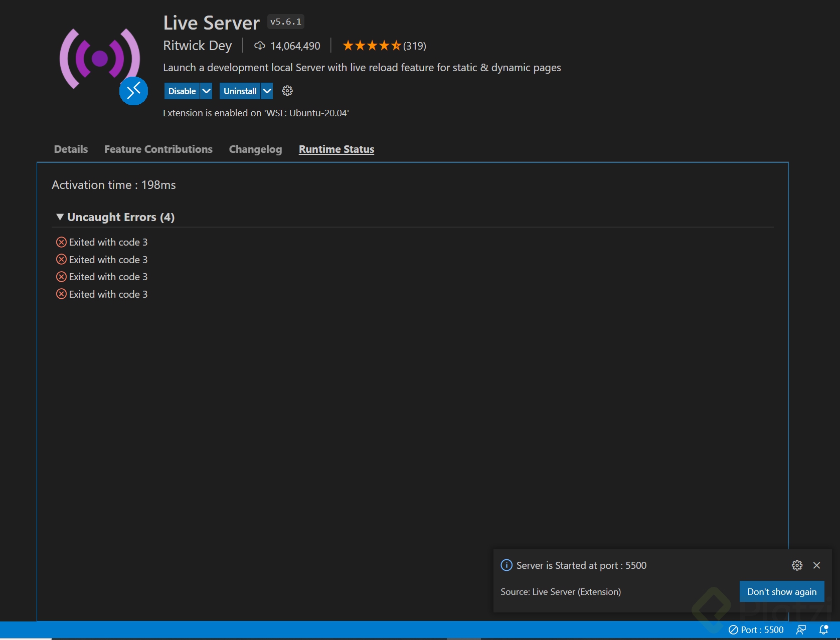Click the (319) ratings count
Image resolution: width=840 pixels, height=640 pixels.
[415, 46]
